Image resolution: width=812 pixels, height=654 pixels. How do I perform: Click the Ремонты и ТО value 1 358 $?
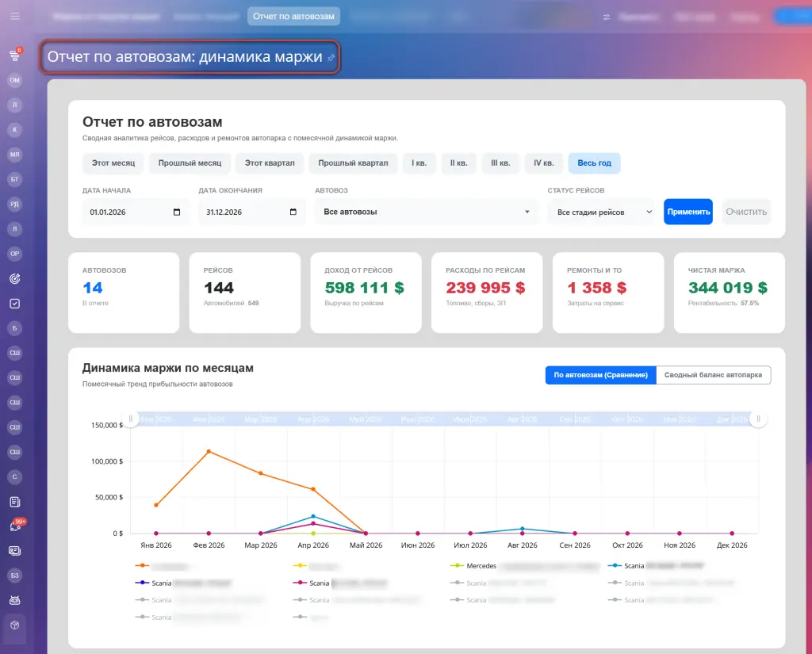click(596, 288)
